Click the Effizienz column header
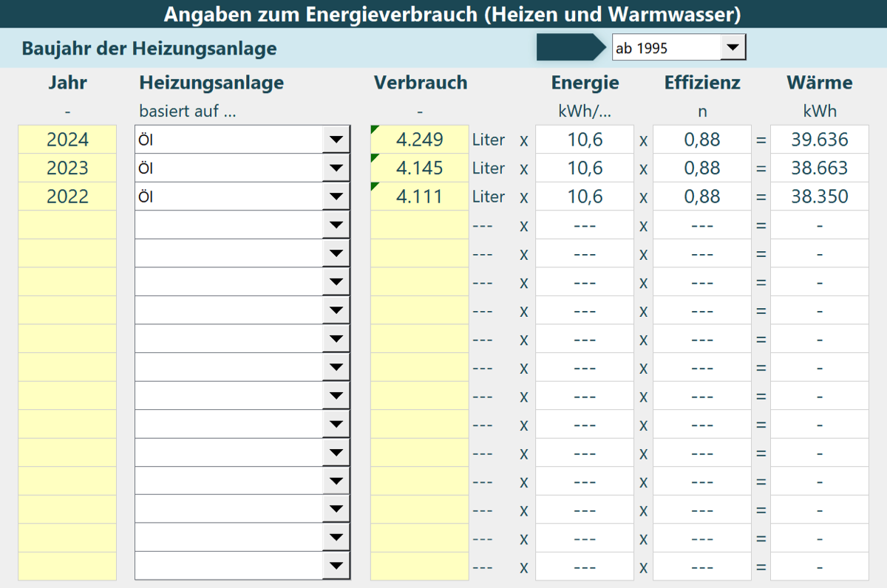 pos(702,83)
